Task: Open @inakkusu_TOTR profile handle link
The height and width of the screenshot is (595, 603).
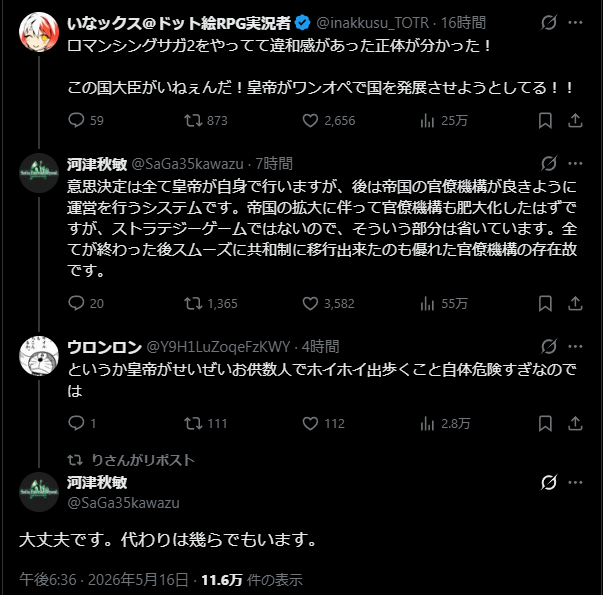Action: click(372, 23)
